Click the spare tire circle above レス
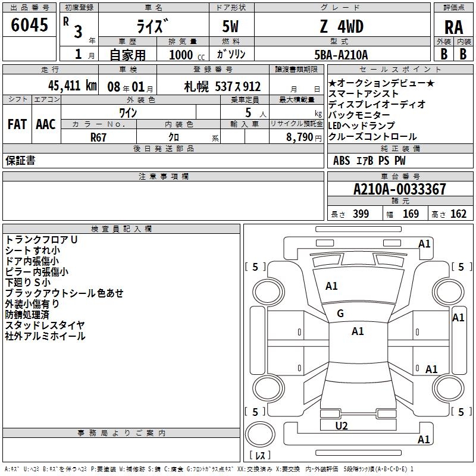The width and height of the screenshot is (476, 476). [260, 434]
